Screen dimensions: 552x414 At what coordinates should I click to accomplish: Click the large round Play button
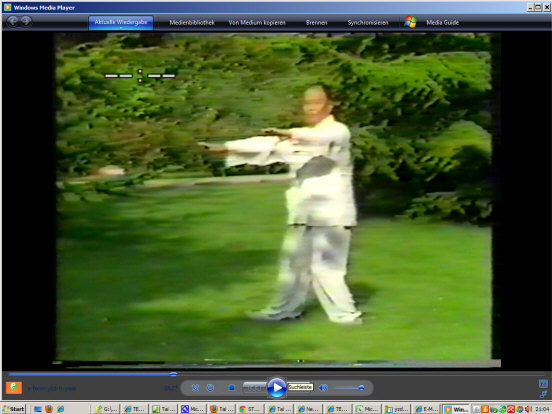[x=277, y=388]
